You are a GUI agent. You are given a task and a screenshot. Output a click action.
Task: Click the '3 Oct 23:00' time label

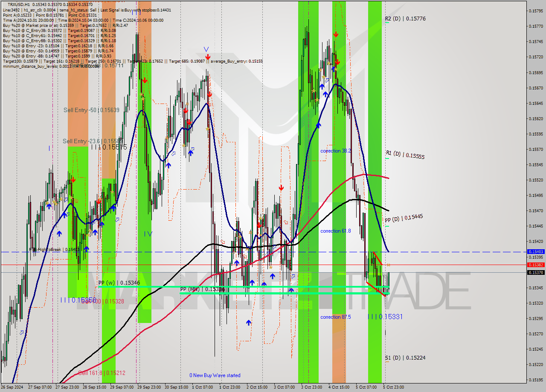(x=312, y=387)
